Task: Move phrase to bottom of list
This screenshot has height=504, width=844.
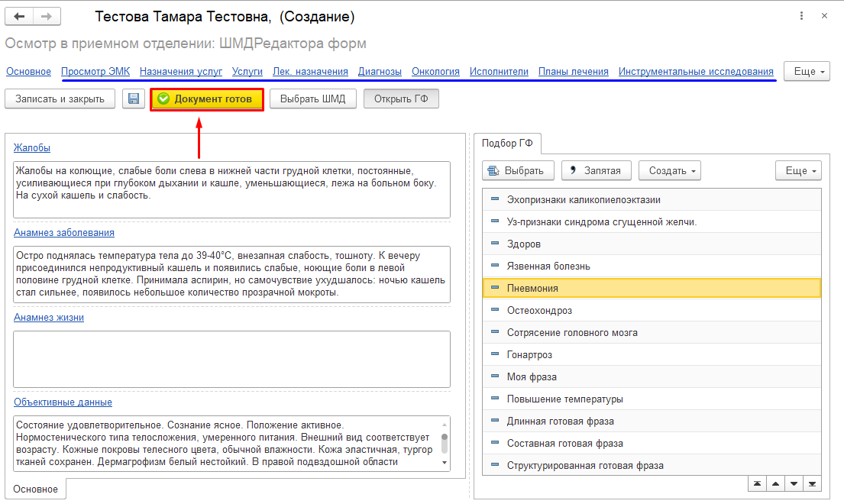Action: tap(812, 483)
